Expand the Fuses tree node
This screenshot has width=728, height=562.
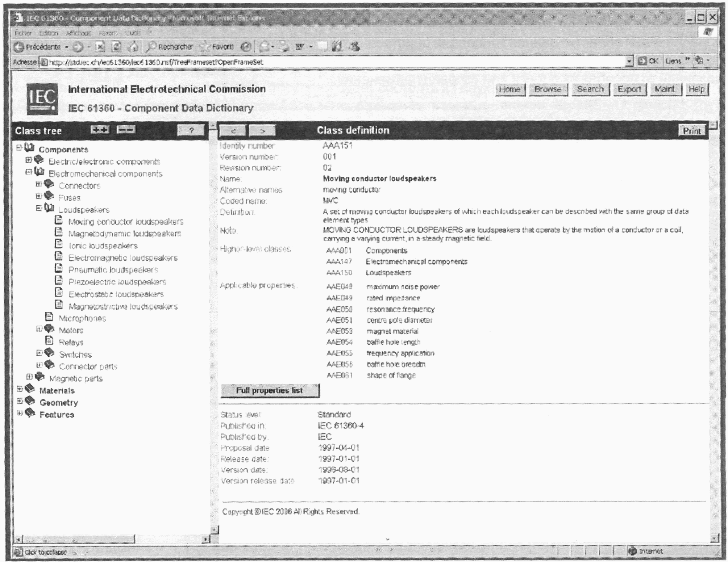[x=39, y=196]
